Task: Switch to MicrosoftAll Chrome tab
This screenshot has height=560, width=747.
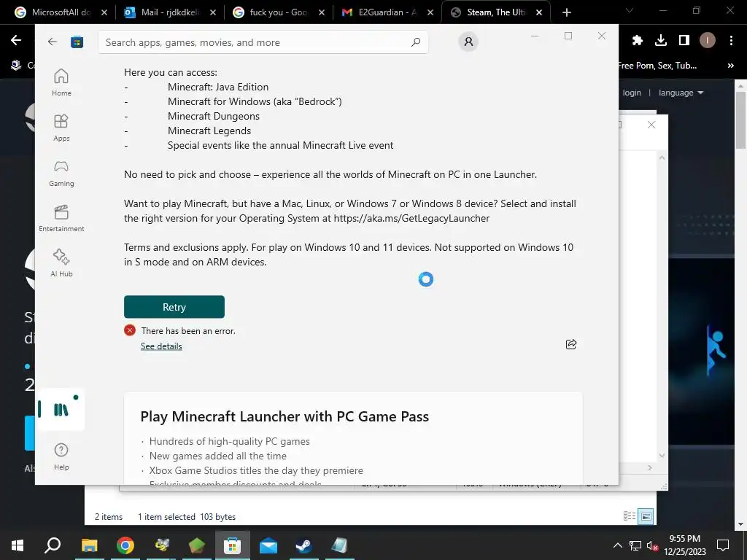Action: 61,12
